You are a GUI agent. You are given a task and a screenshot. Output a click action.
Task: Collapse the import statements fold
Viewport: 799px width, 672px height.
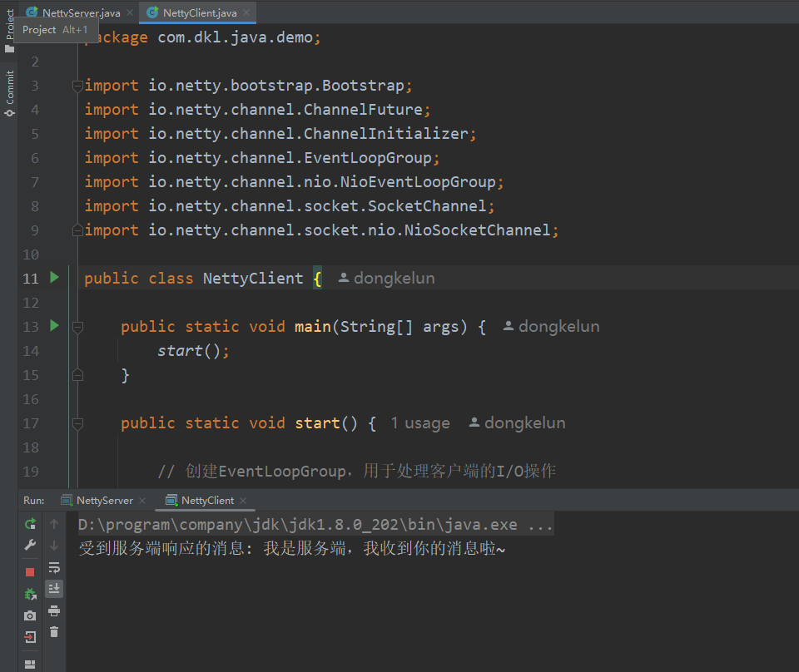[77, 86]
